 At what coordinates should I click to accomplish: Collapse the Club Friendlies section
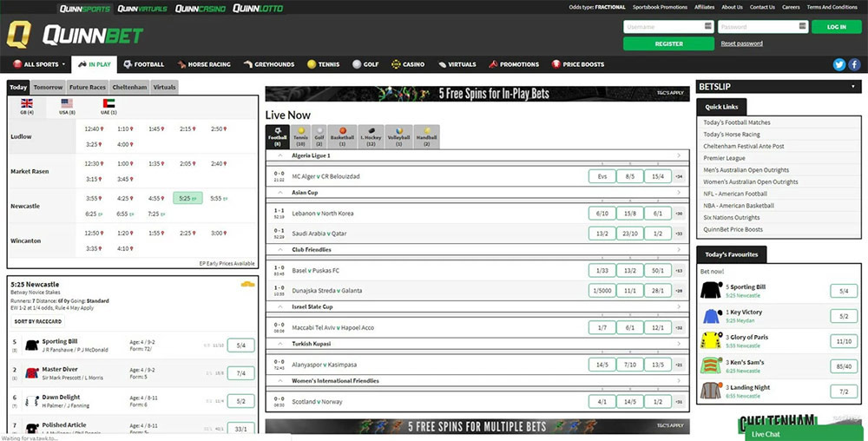tap(280, 249)
